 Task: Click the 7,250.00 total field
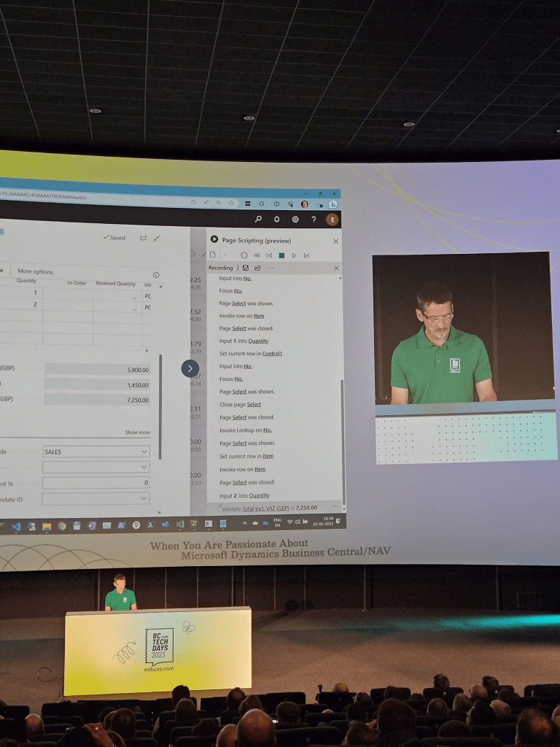97,400
